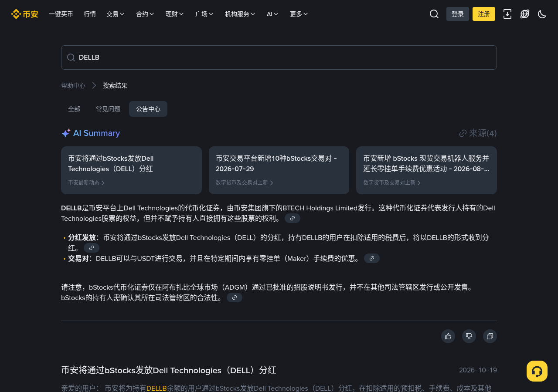The width and height of the screenshot is (558, 392).
Task: Expand the 交易 dropdown menu
Action: tap(116, 14)
